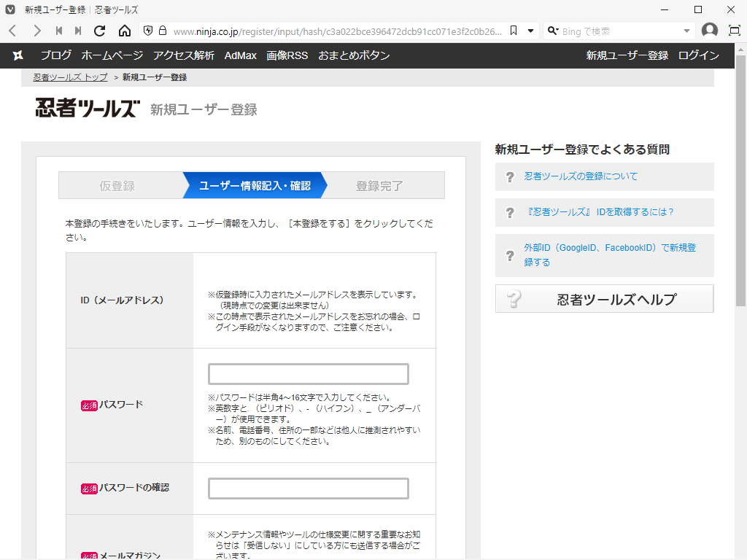
Task: Click the 忍者ツールズヘルプ button
Action: [x=605, y=299]
